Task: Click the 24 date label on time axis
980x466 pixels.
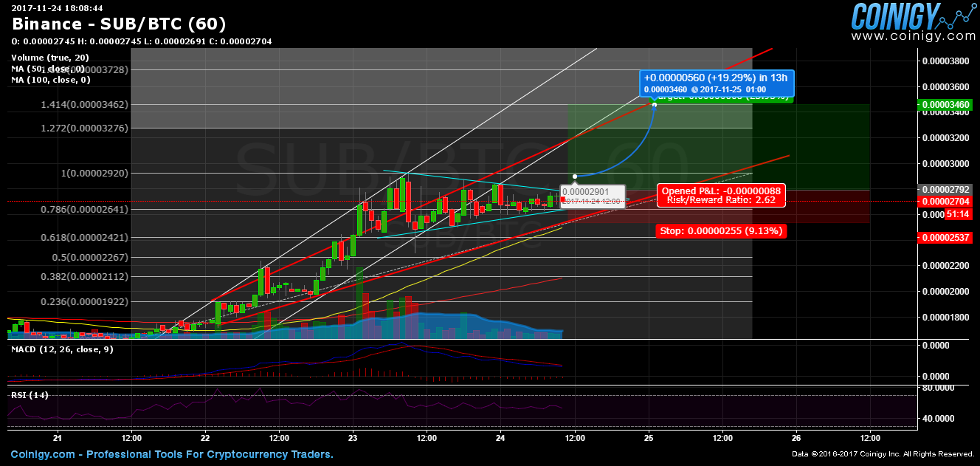Action: [x=500, y=438]
